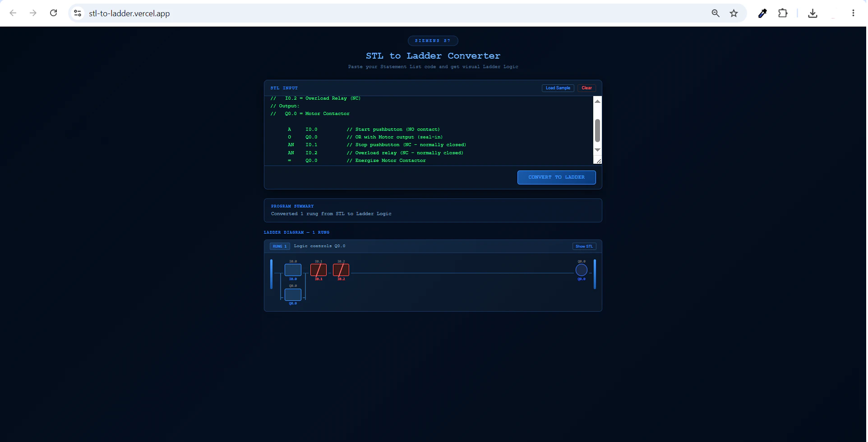The image size is (868, 442).
Task: Click the 'LADDER DIAGRAM — 1 RUNG' heading
Action: coord(296,232)
